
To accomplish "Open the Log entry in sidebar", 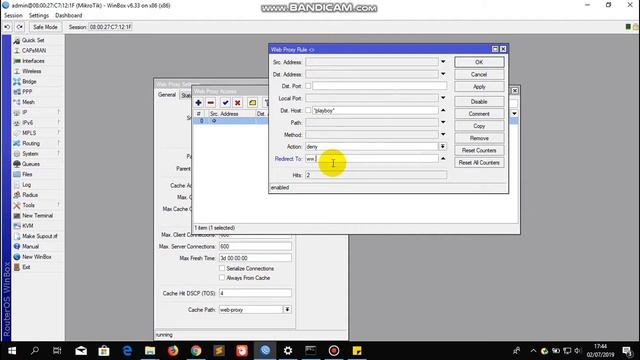I will [x=26, y=184].
